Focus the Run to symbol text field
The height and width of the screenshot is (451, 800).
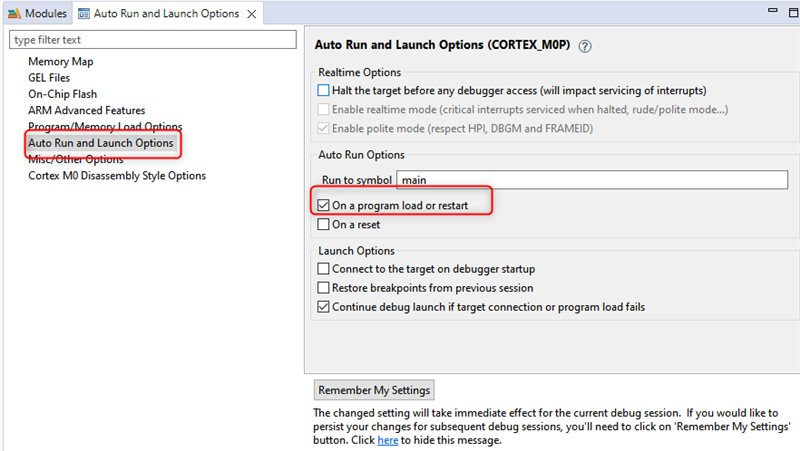592,180
